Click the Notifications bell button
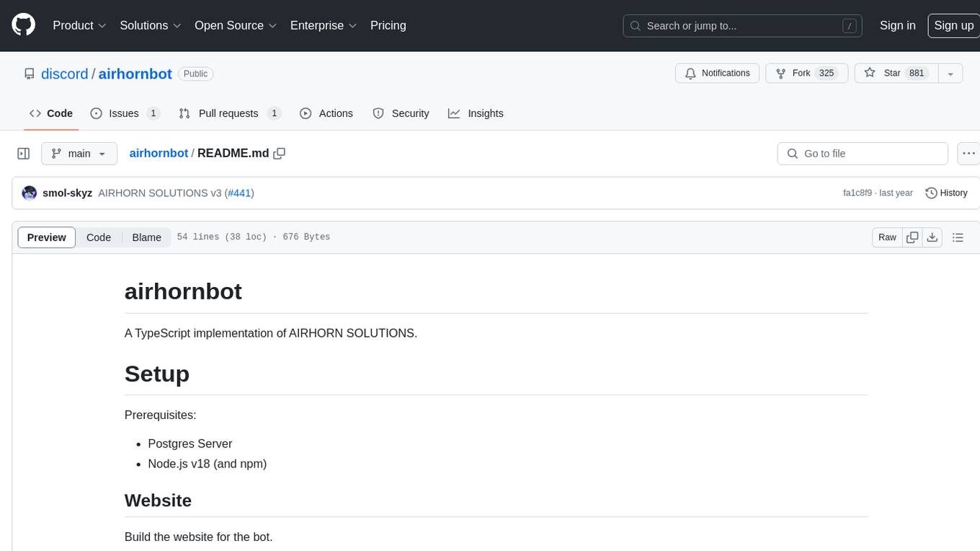The height and width of the screenshot is (551, 980). pos(717,74)
